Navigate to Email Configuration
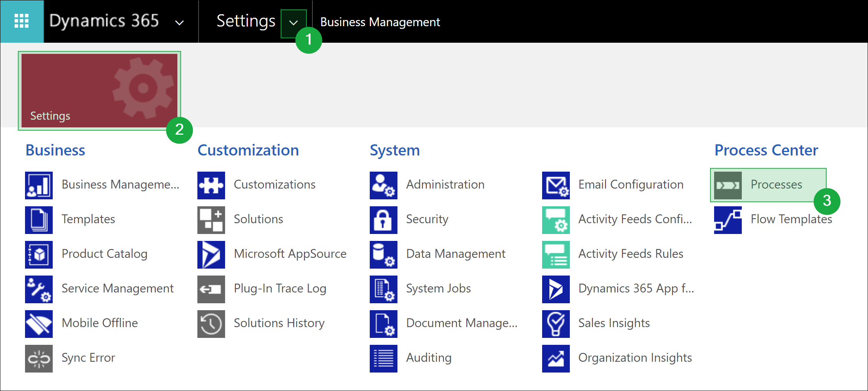The image size is (868, 391). (631, 185)
